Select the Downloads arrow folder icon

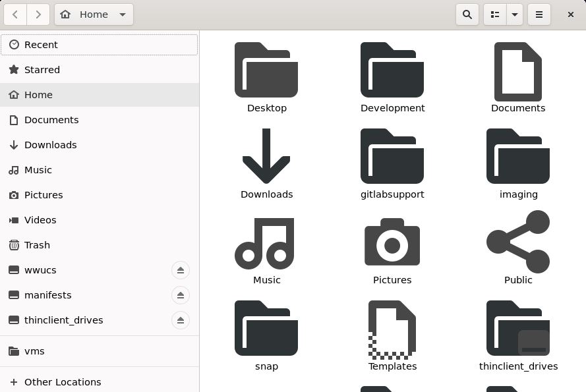click(266, 156)
